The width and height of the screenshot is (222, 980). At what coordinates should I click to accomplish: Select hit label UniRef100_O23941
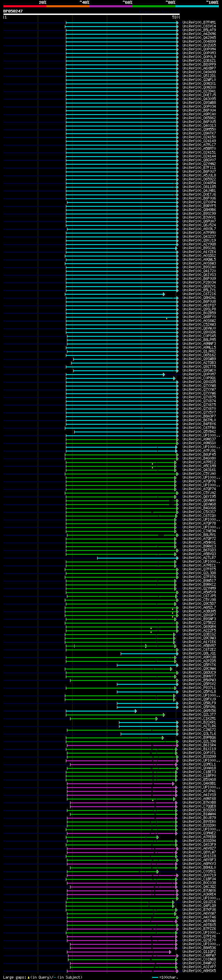pyautogui.click(x=199, y=91)
